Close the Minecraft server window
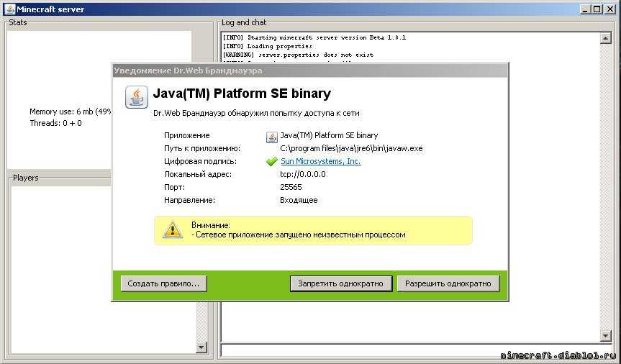Viewport: 621px width, 364px height. point(608,9)
